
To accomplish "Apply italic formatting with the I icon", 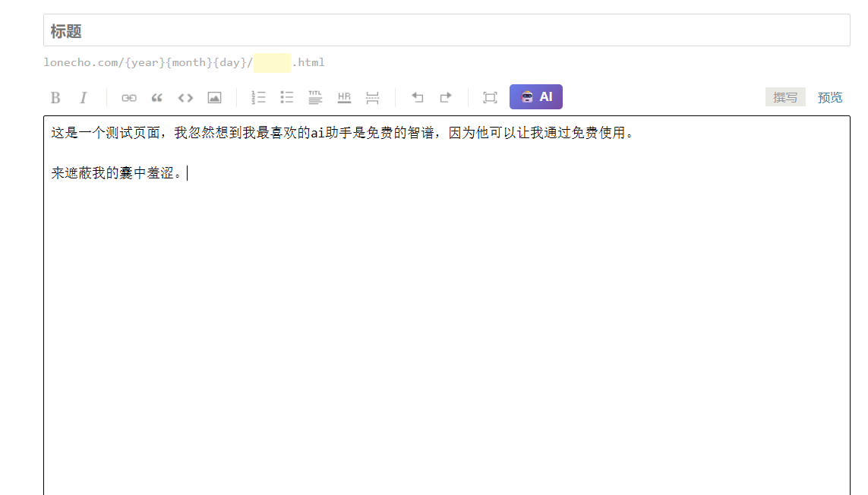I will [84, 97].
